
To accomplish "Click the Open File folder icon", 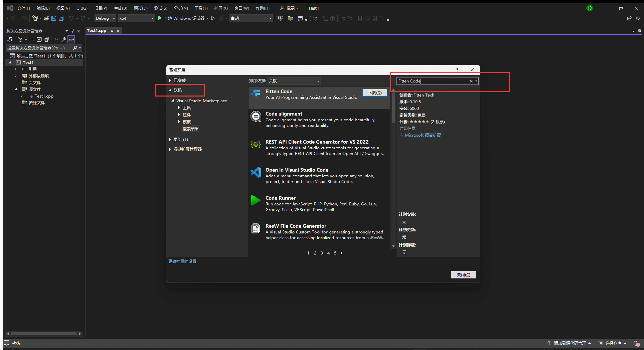I will [x=46, y=18].
